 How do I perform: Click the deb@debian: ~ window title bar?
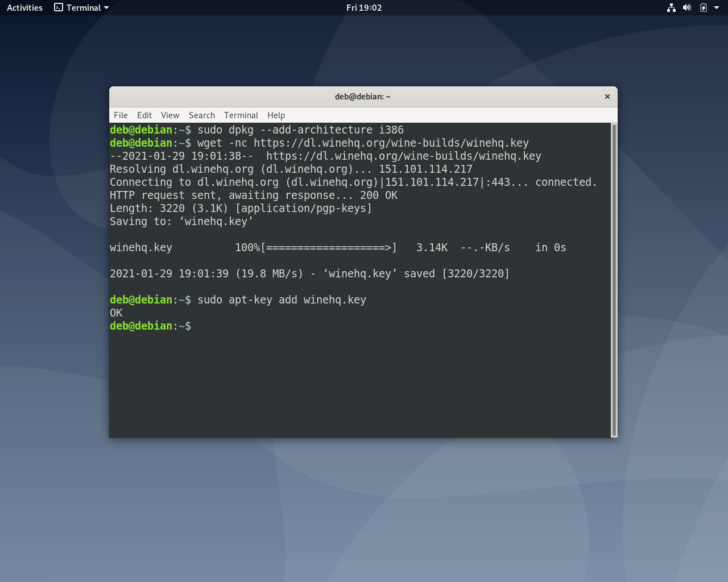pos(363,97)
